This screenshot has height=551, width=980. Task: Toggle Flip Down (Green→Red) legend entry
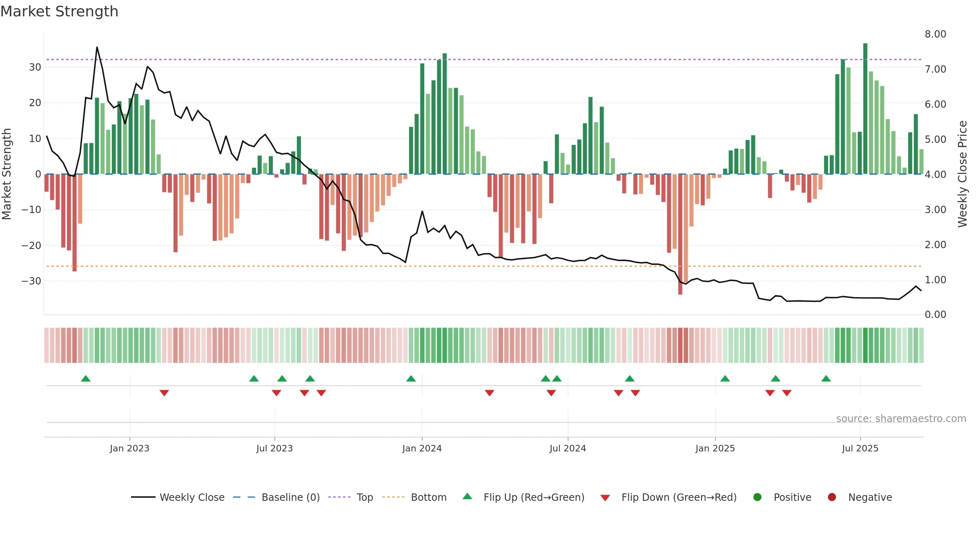point(668,497)
